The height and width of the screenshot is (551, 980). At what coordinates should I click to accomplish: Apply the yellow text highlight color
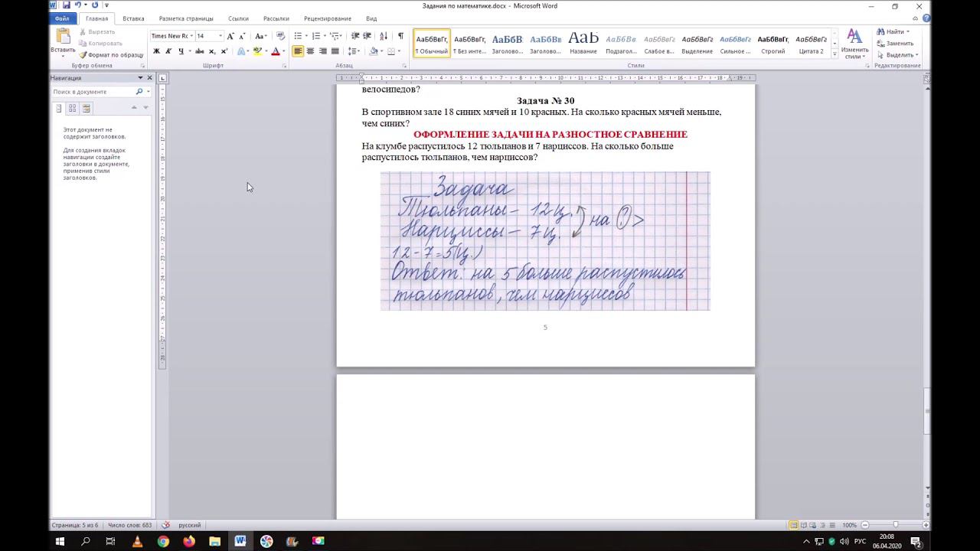[x=257, y=51]
